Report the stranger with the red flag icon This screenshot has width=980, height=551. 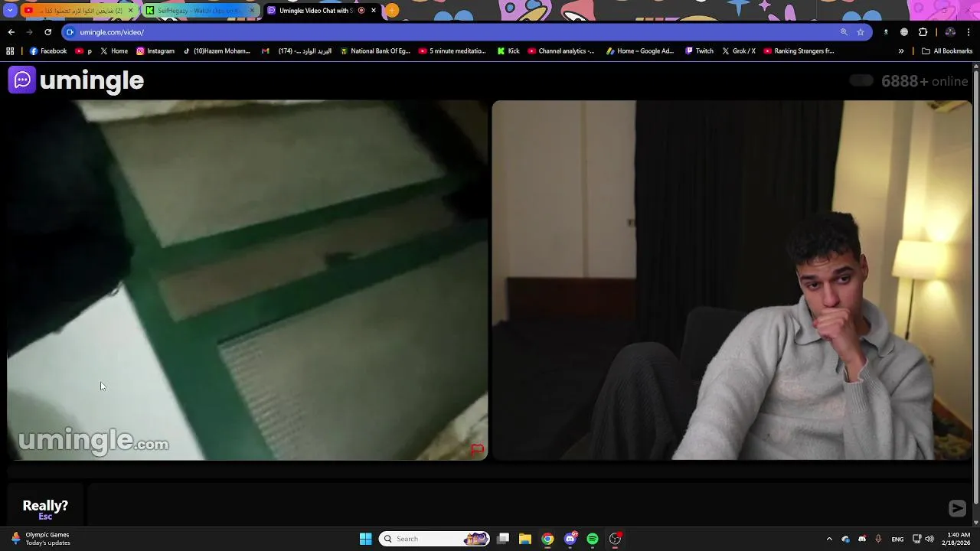click(478, 449)
